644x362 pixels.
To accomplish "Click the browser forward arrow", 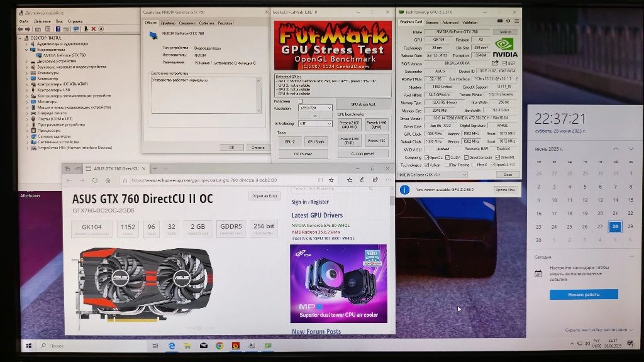I will click(82, 180).
